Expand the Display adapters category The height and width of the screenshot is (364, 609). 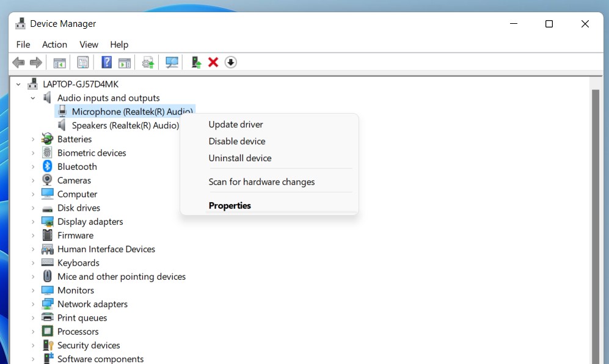33,222
